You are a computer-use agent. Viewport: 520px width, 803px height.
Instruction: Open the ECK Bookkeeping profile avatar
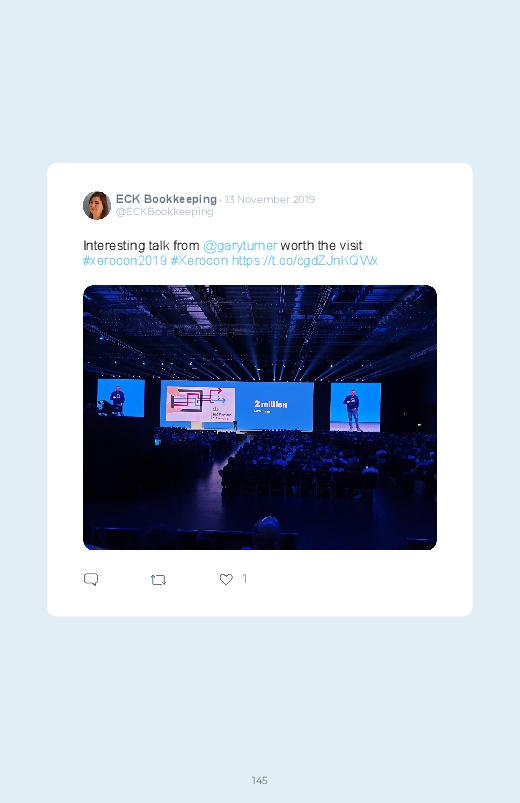tap(97, 205)
